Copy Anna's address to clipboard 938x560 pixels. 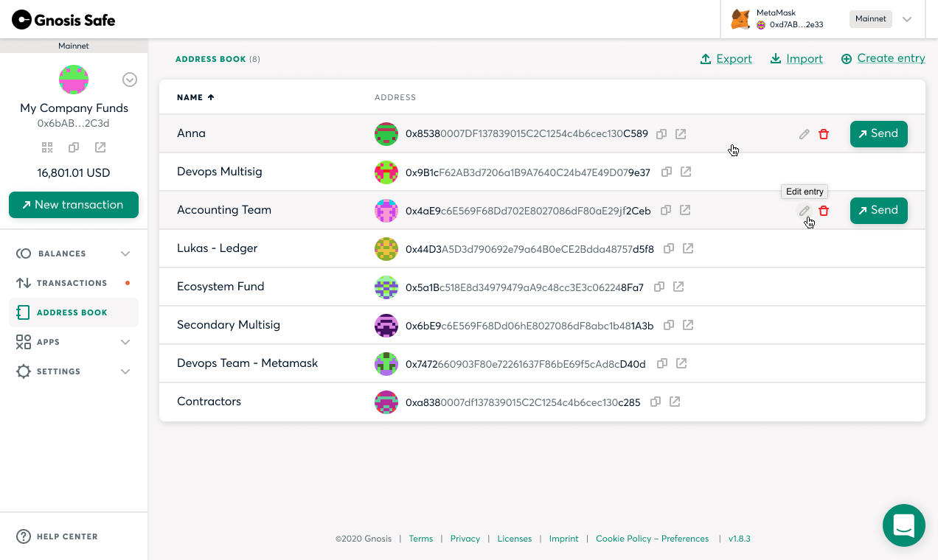661,134
